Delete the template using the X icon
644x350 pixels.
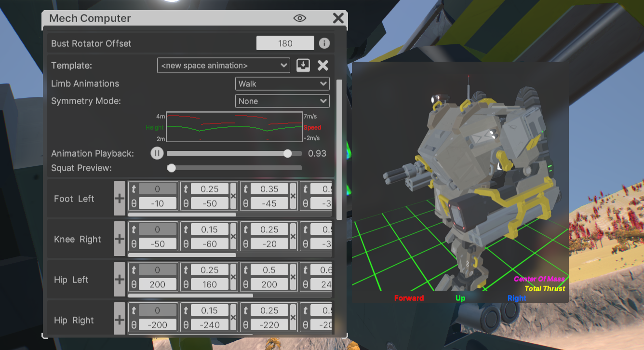(x=323, y=66)
